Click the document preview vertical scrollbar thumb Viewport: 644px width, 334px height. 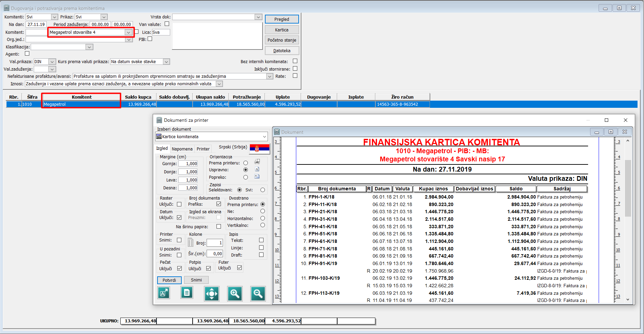click(x=628, y=188)
